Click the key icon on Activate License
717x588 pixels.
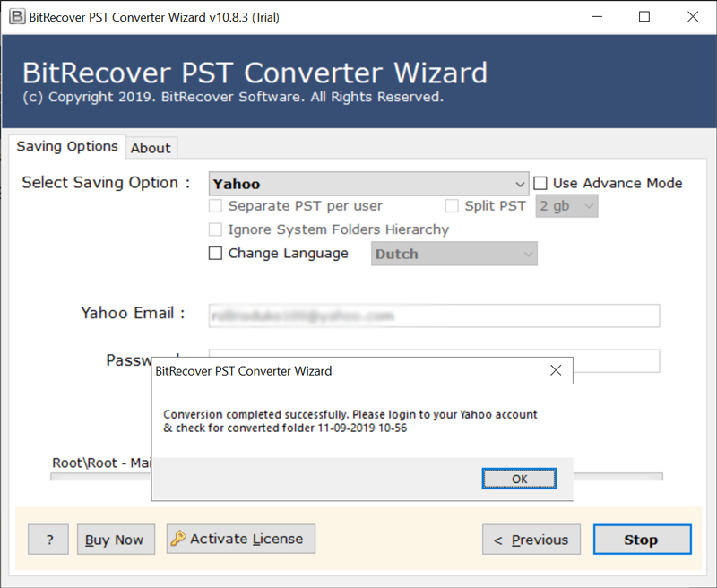click(177, 538)
